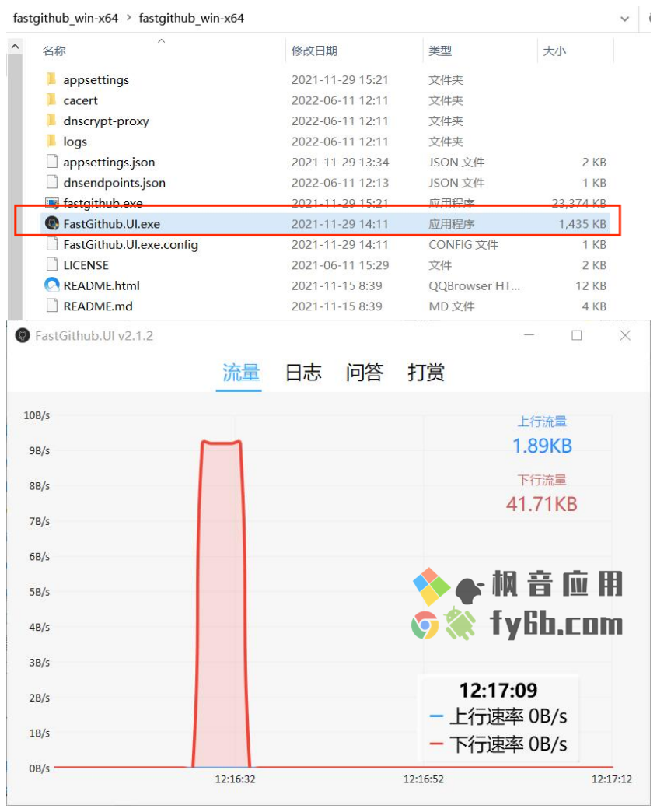Viewport: 657px width, 812px height.
Task: Click the appsettings.json file icon
Action: pos(52,162)
